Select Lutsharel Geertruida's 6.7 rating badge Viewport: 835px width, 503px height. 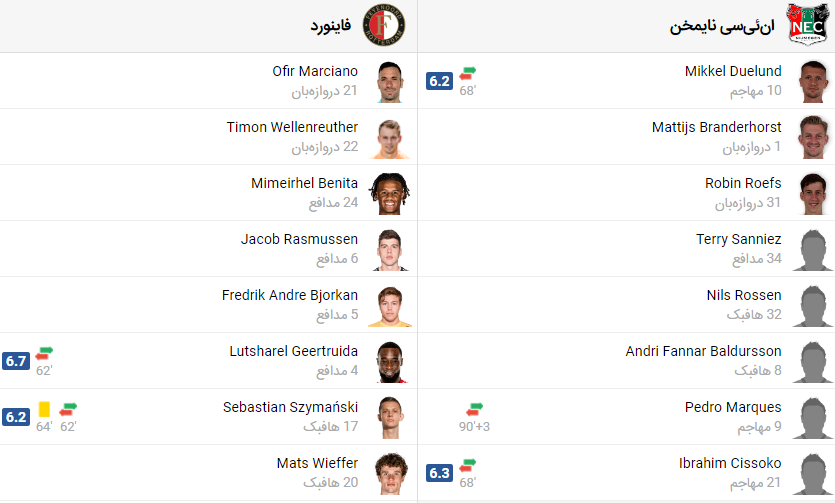click(x=15, y=361)
